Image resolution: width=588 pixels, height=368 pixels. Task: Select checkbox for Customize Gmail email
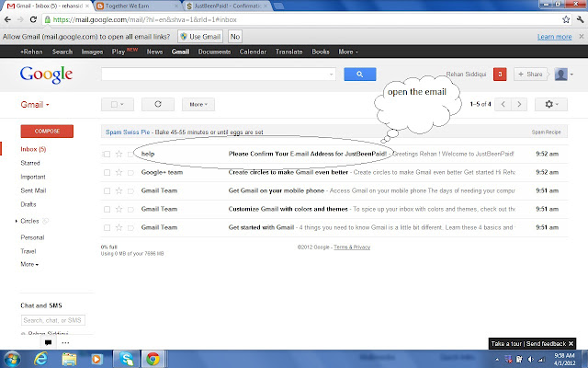coord(107,209)
